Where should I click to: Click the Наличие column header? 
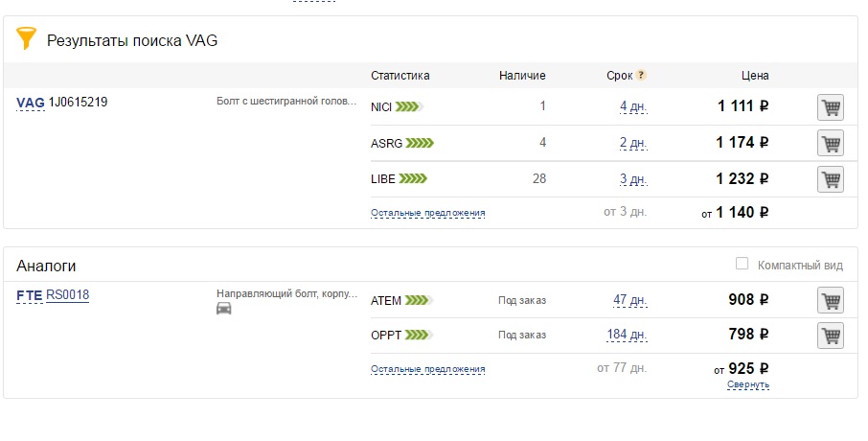point(522,76)
